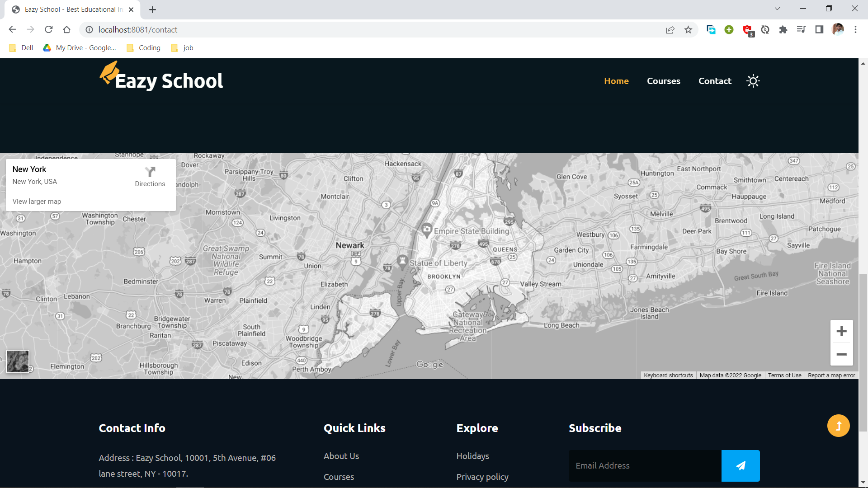Click the paper-plane subscribe button

coord(741,465)
